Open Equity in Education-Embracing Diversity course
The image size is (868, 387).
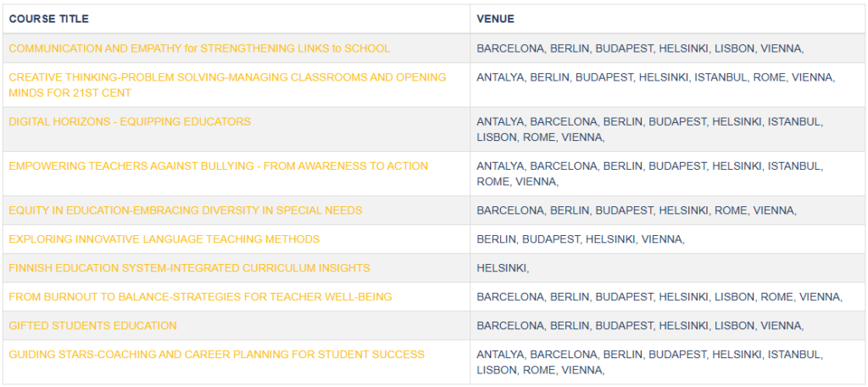[186, 210]
